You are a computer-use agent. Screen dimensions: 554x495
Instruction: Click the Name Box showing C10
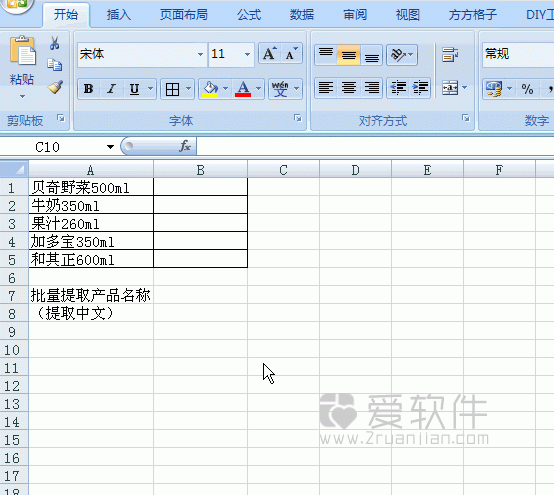point(53,147)
